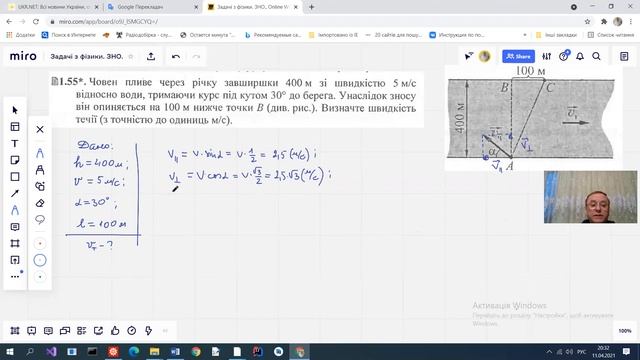
Task: Open user avatar in Miro top bar
Action: tap(484, 56)
